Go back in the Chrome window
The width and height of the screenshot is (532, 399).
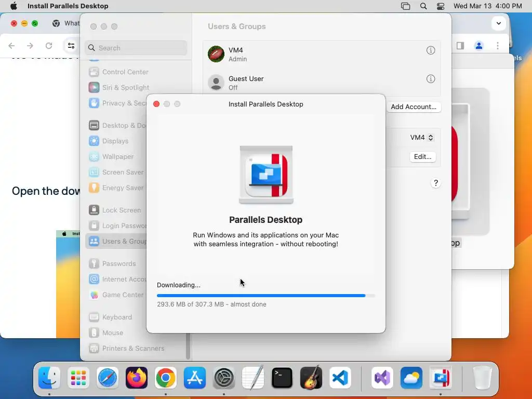[x=11, y=46]
